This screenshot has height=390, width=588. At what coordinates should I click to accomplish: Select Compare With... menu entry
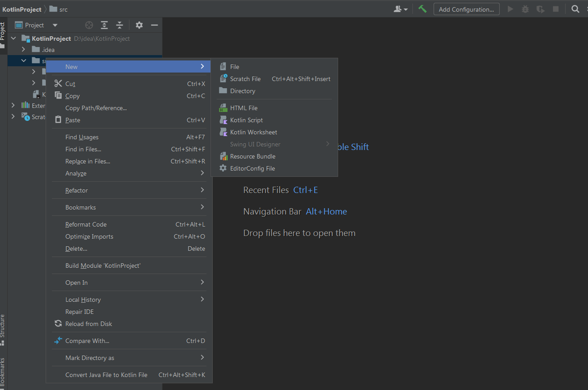(x=129, y=341)
